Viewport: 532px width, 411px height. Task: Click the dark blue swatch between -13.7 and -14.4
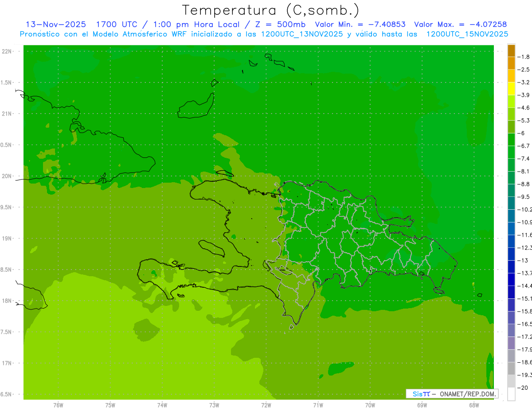(x=511, y=279)
